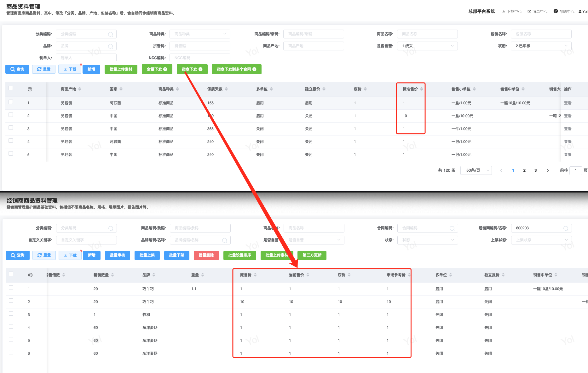Toggle select-all checkbox in upper table header
This screenshot has width=588, height=373.
(x=11, y=88)
